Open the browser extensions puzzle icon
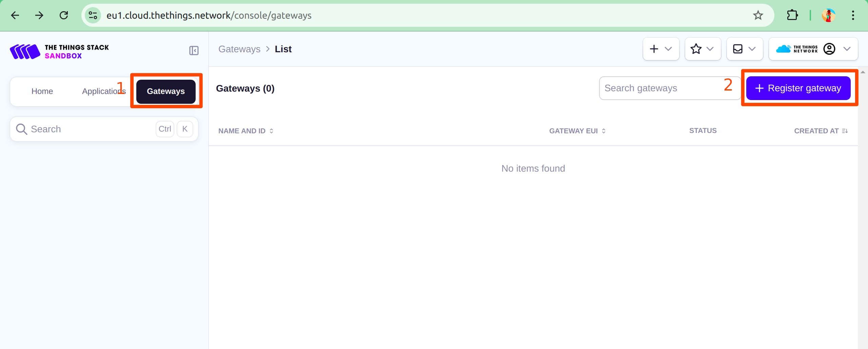 [792, 15]
